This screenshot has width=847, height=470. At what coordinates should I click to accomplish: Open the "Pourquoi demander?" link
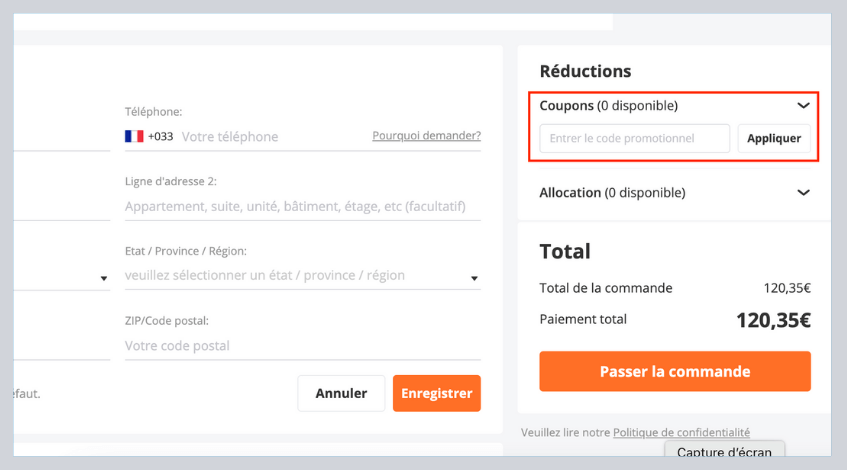(x=426, y=135)
